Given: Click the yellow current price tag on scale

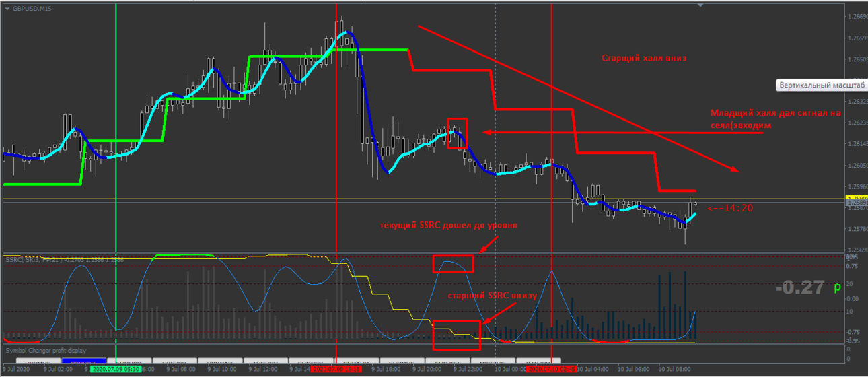Looking at the screenshot, I should coord(856,198).
